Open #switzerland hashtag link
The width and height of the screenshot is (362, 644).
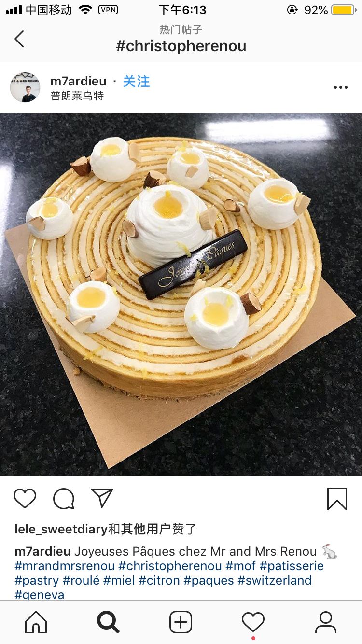click(275, 580)
